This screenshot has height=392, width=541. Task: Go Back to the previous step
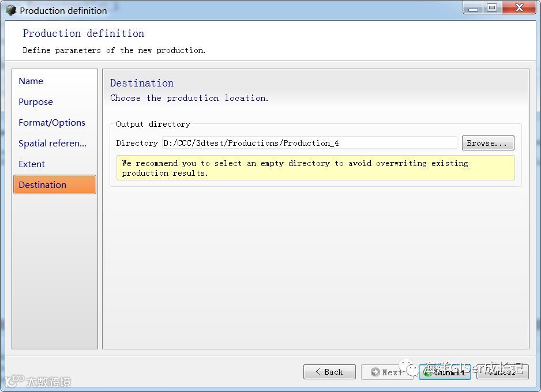(x=329, y=372)
